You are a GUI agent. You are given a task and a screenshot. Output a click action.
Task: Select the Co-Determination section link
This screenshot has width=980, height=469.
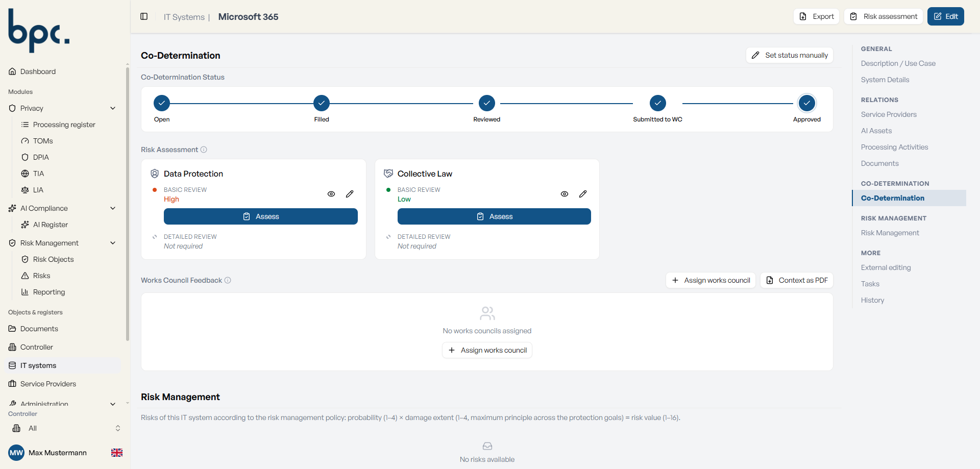click(909, 198)
